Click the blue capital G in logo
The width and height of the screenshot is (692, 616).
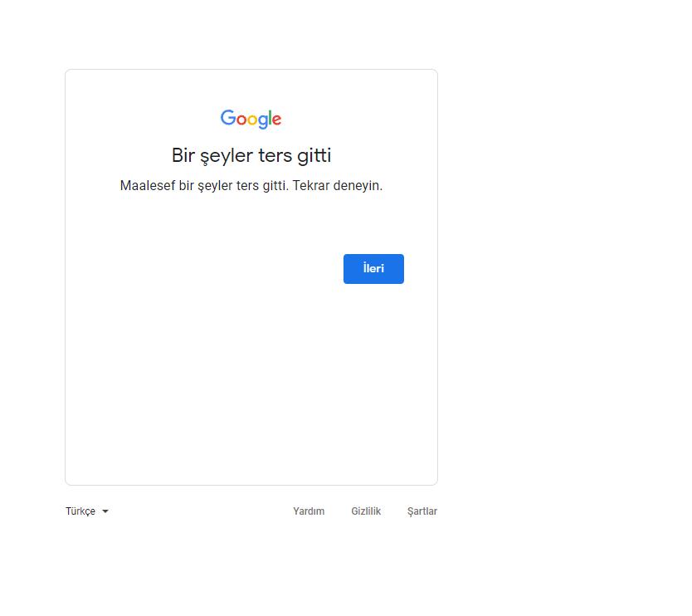227,117
